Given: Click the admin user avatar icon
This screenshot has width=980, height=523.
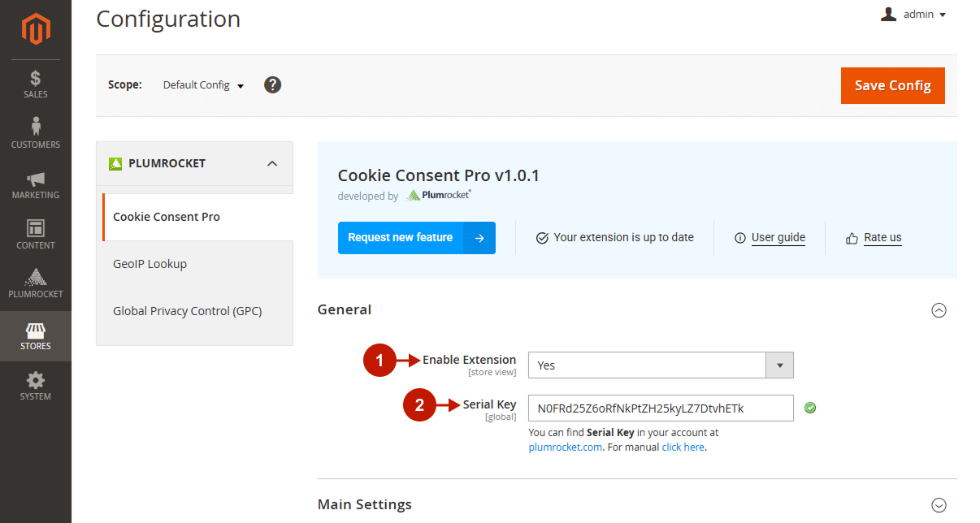Looking at the screenshot, I should (x=889, y=14).
